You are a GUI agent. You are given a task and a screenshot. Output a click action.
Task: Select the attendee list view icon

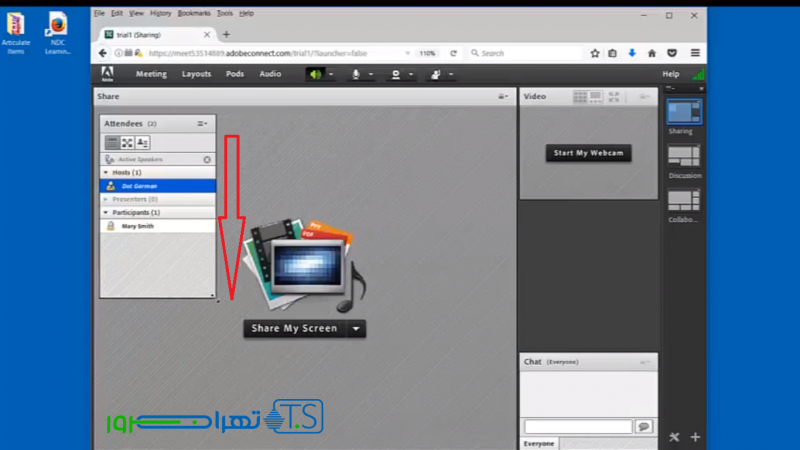pos(112,143)
